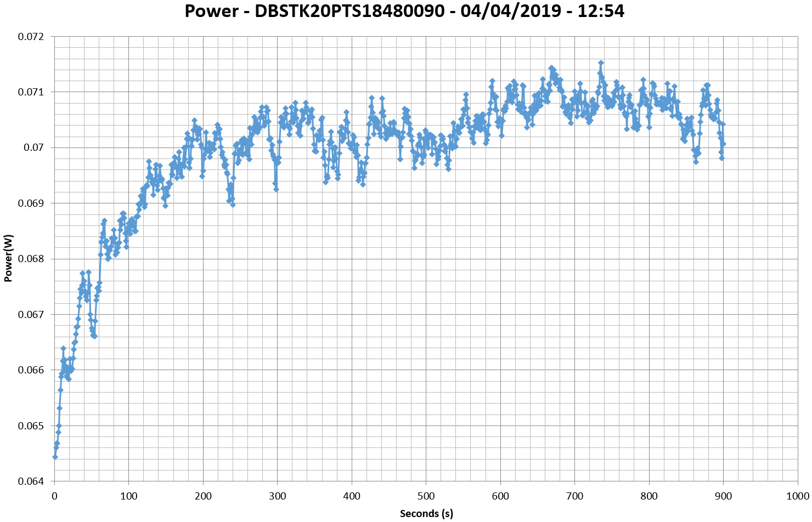Click the 0.065 y-axis tick label
812x522 pixels.
coord(31,426)
